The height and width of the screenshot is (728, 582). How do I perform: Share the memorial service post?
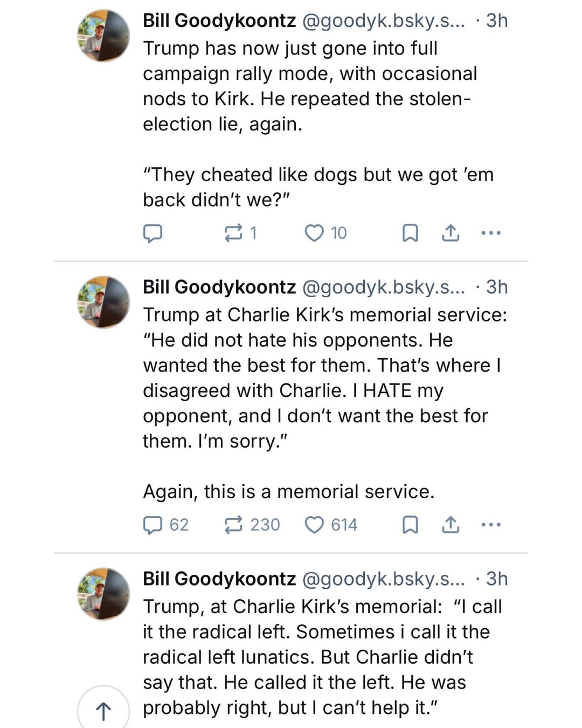451,524
